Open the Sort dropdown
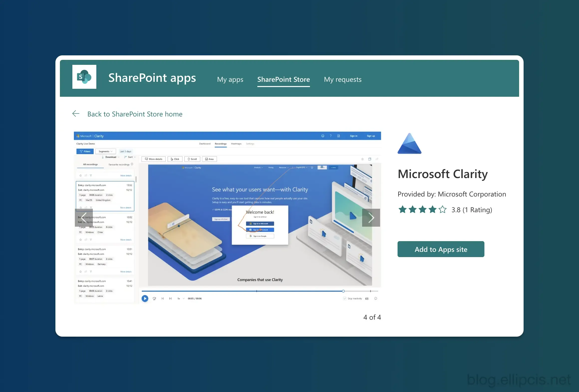Image resolution: width=579 pixels, height=392 pixels. 130,157
